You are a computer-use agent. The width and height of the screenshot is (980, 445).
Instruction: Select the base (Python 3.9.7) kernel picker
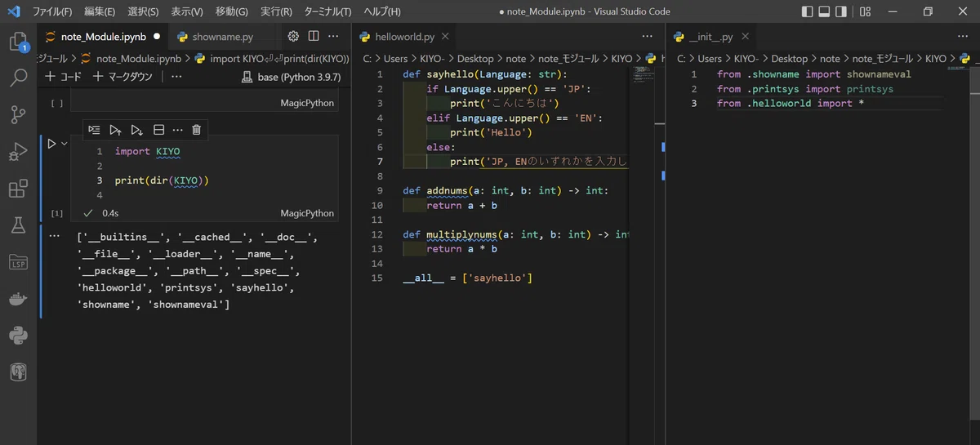pos(292,77)
